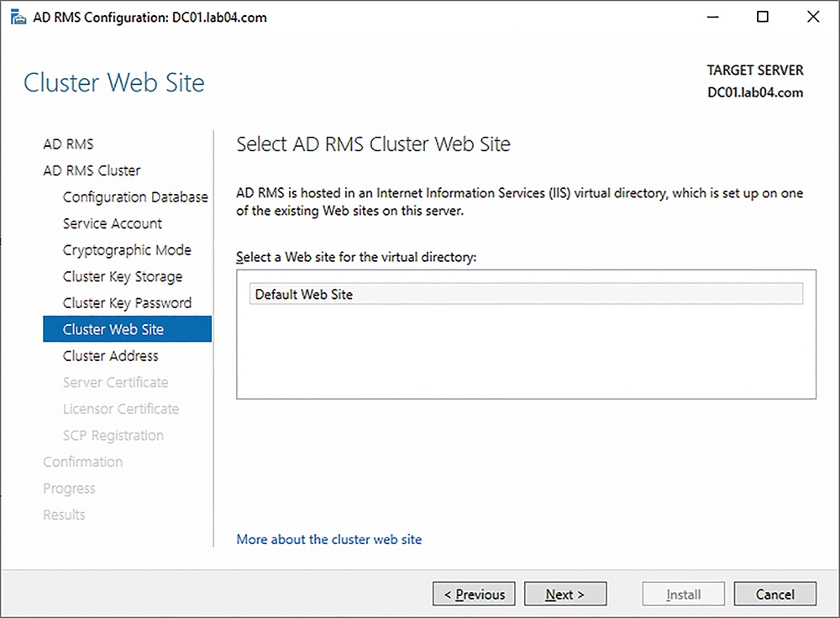Click the Select AD RMS Cluster Web Site heading
840x618 pixels.
[374, 144]
